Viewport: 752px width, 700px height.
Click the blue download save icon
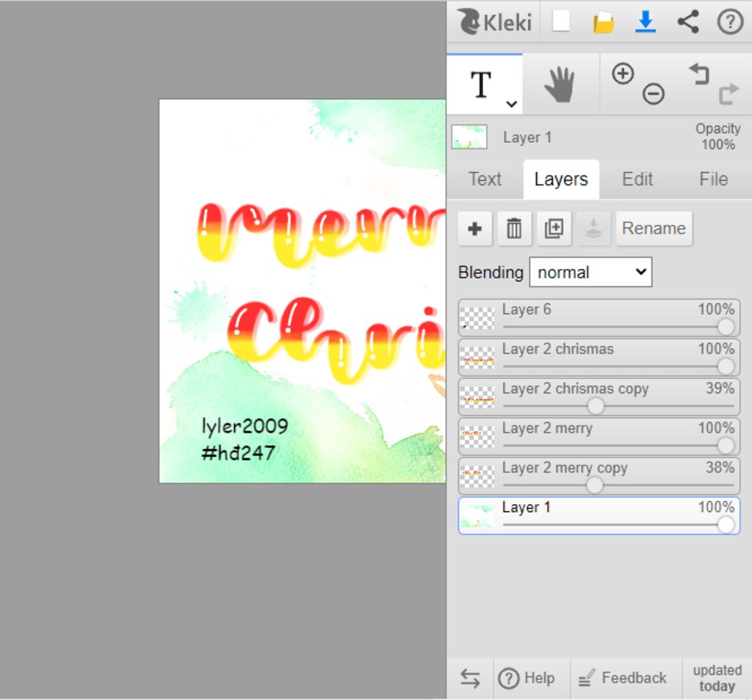pyautogui.click(x=645, y=22)
